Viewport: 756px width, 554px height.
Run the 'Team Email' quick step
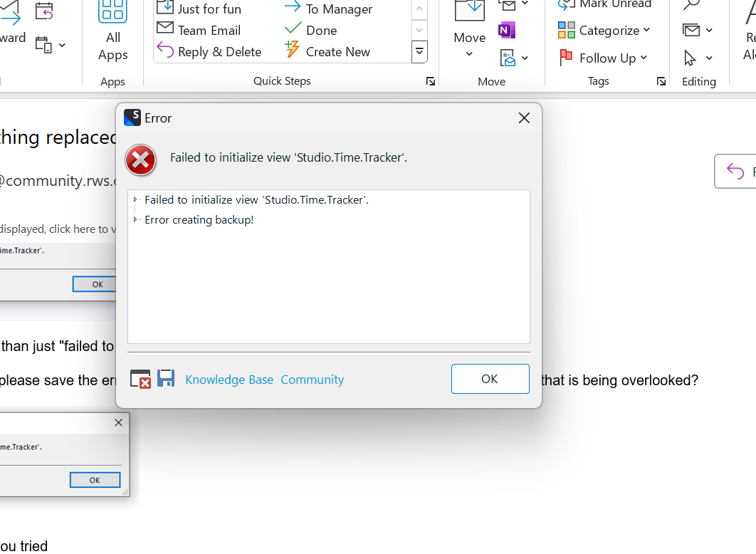[199, 30]
